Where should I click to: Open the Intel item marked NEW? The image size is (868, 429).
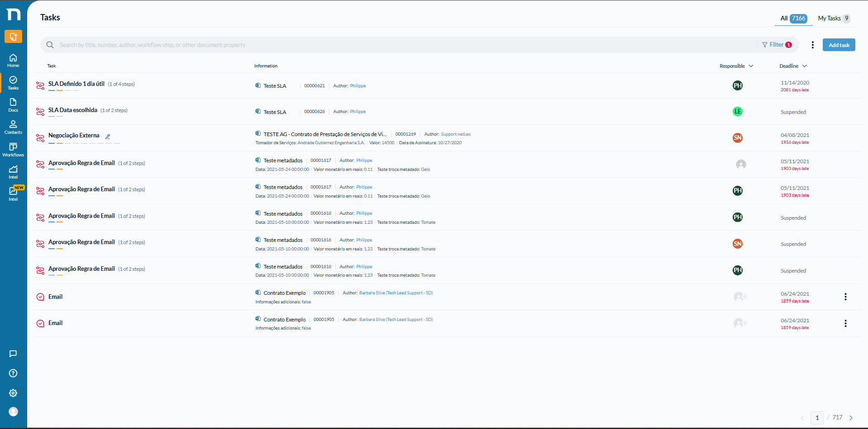(x=13, y=194)
